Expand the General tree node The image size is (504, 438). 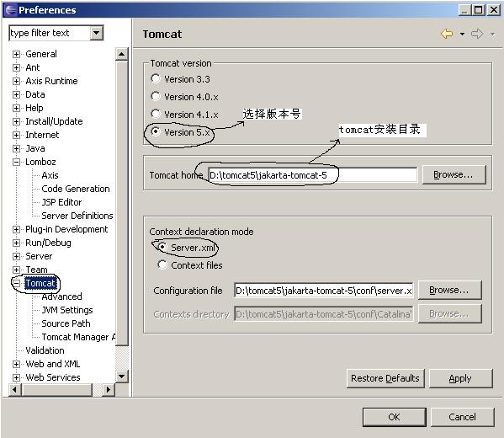(x=16, y=54)
